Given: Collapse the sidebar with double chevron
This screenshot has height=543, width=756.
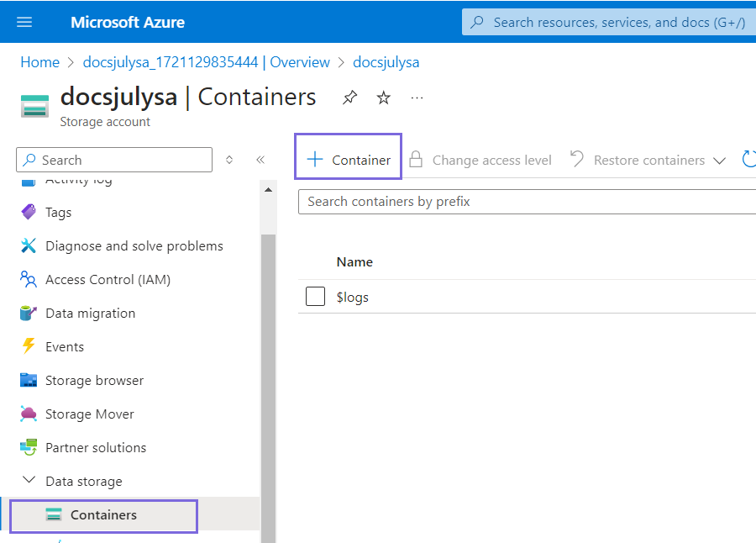Looking at the screenshot, I should 260,160.
